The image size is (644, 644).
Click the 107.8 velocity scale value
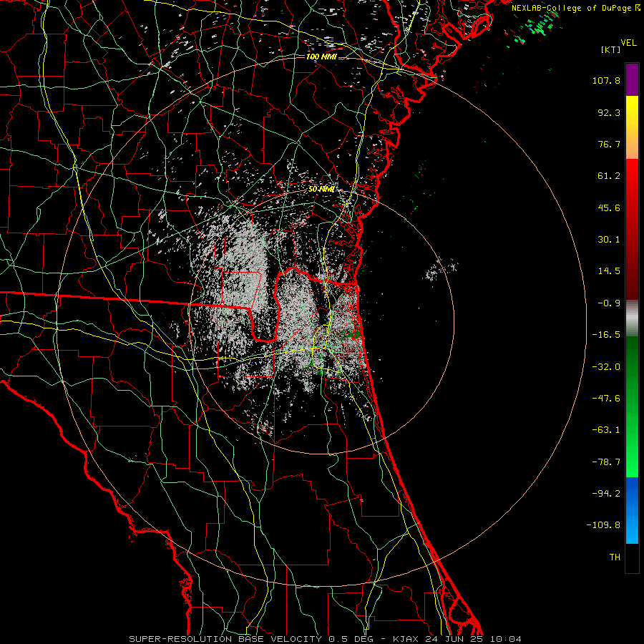click(606, 80)
